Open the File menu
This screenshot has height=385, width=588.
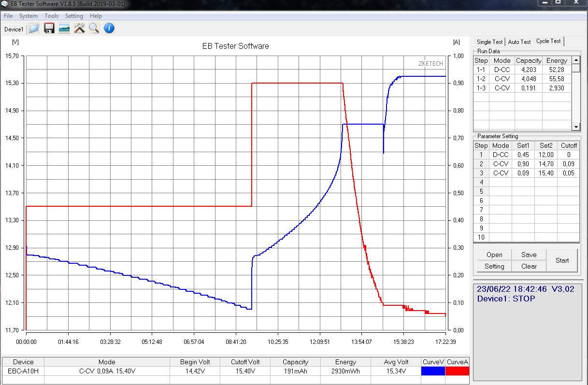[8, 16]
